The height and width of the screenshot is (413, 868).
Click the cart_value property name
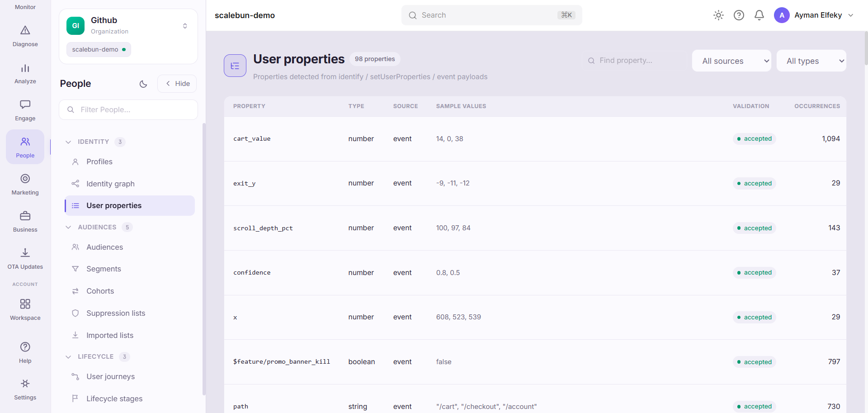click(252, 139)
